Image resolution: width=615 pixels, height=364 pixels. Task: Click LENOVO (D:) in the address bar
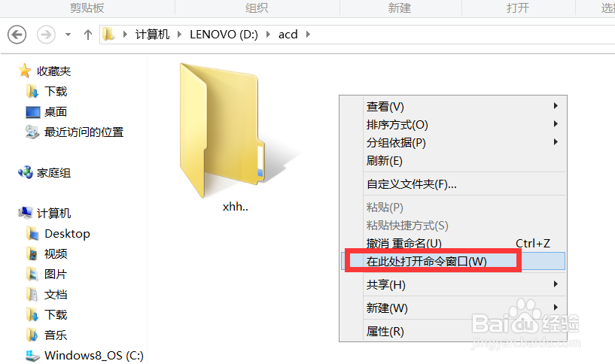click(224, 35)
